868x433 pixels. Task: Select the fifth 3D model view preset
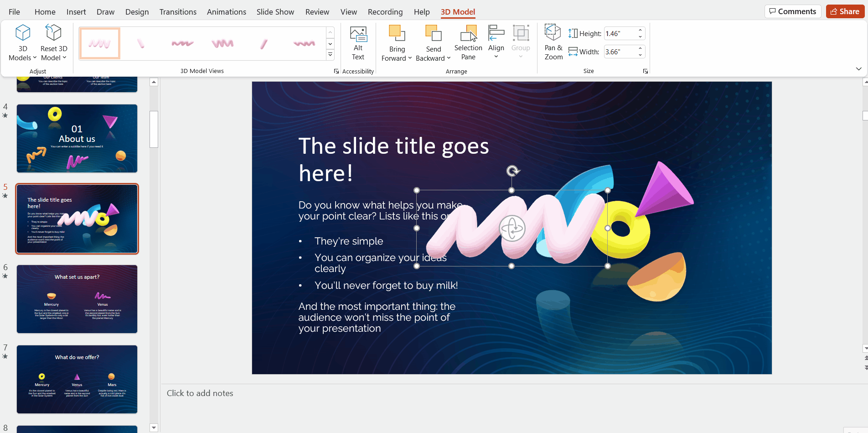(263, 43)
